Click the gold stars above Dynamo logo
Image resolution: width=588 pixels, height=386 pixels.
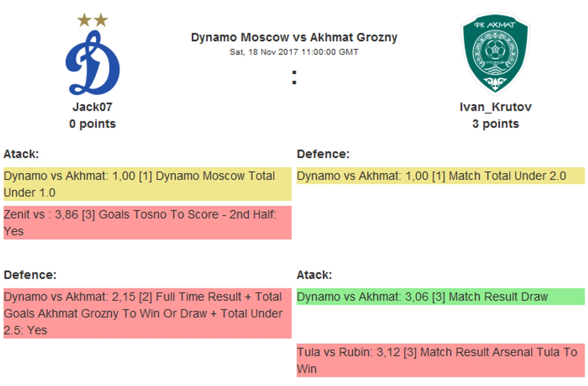93,20
